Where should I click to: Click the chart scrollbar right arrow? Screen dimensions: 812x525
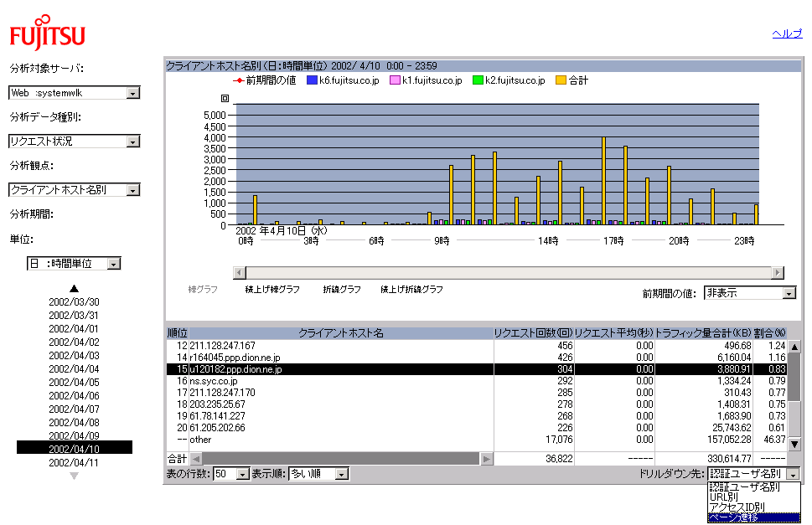[x=778, y=273]
